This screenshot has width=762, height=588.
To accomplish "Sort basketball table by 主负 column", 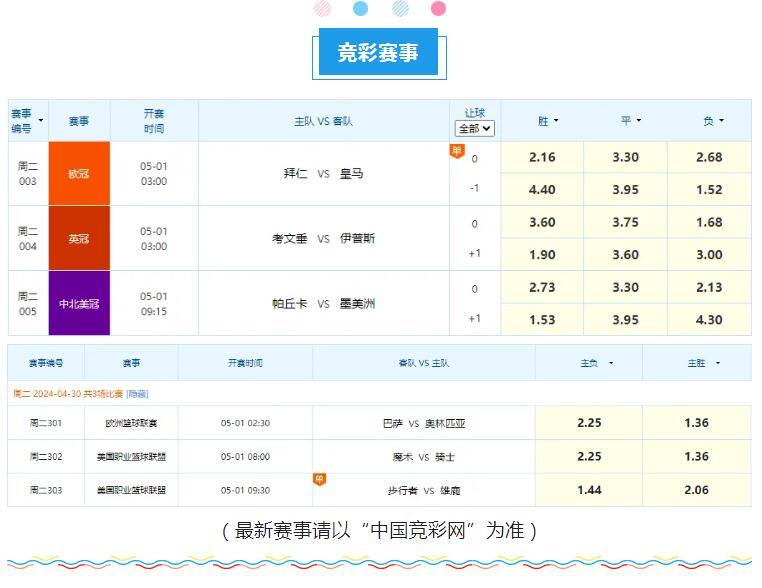I will tap(611, 363).
